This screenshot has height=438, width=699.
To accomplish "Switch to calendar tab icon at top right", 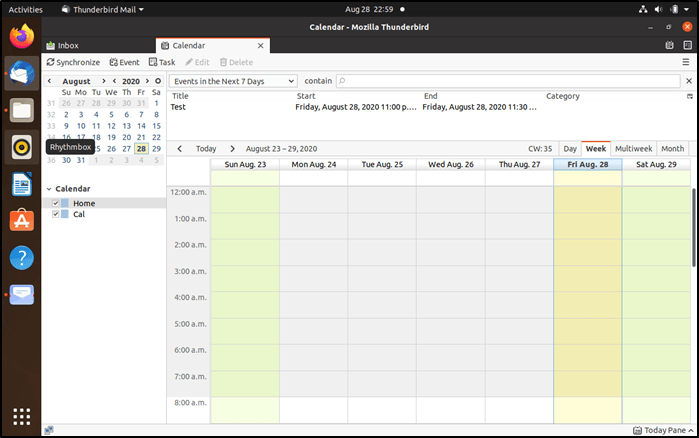I will (669, 45).
